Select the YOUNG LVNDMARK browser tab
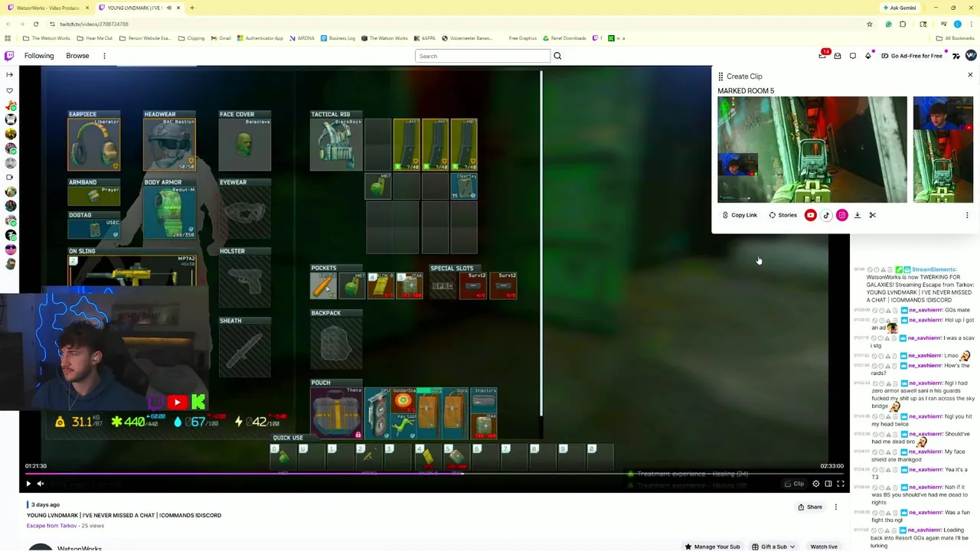The height and width of the screenshot is (551, 980). tap(138, 8)
